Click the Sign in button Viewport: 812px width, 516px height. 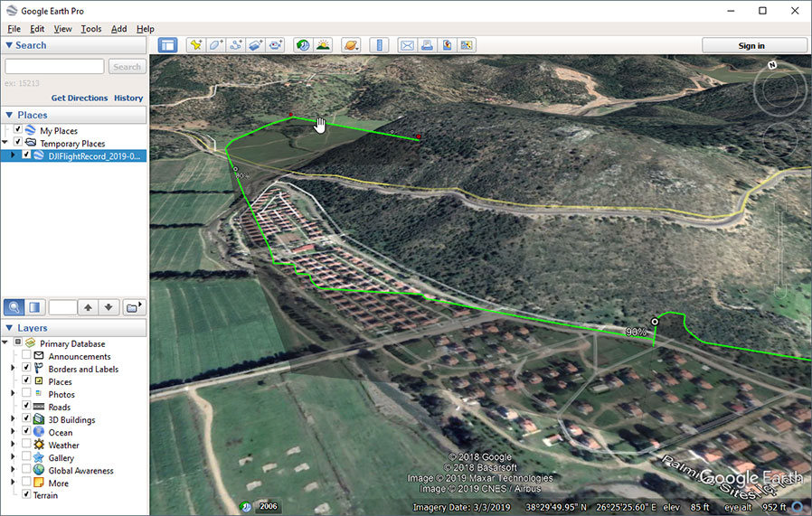(751, 46)
